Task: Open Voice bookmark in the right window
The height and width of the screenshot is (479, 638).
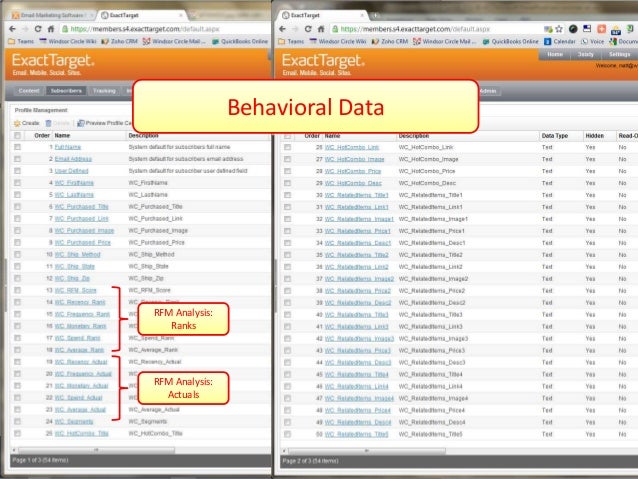Action: click(x=592, y=42)
